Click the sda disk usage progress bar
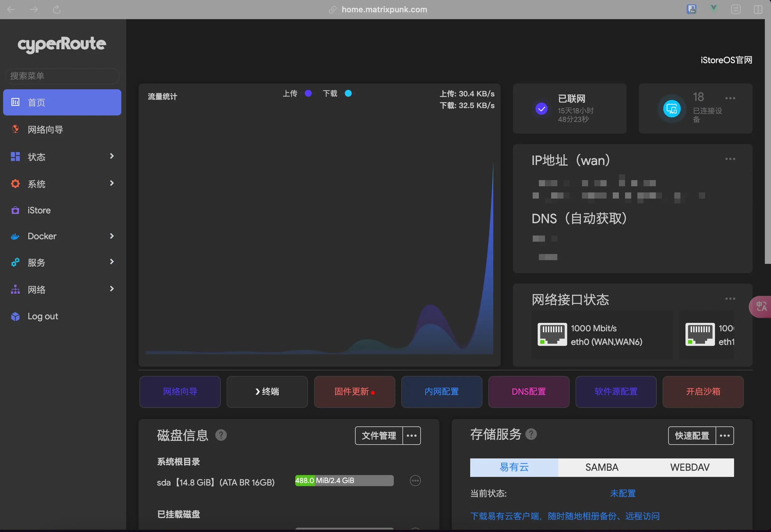This screenshot has width=771, height=532. (x=344, y=481)
